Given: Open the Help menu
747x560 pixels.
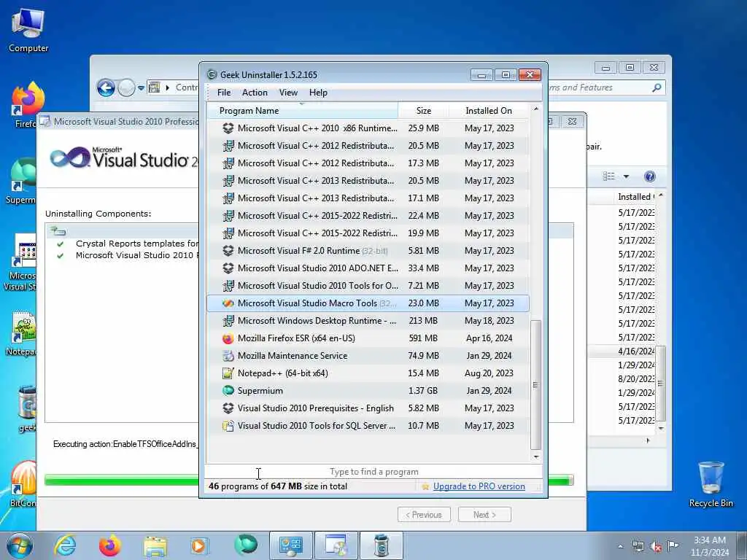Looking at the screenshot, I should coord(318,93).
